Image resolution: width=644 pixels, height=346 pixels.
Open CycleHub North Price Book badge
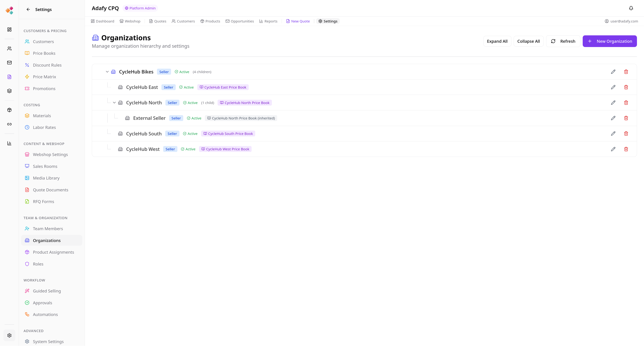(x=245, y=103)
